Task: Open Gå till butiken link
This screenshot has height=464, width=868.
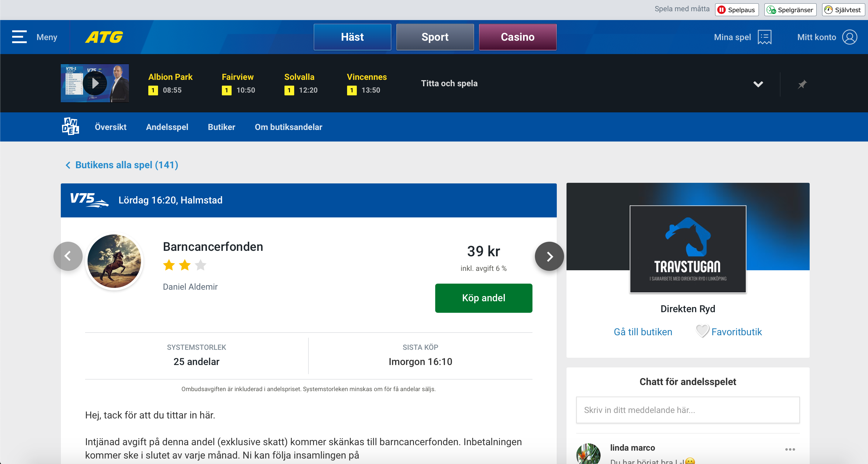Action: [x=642, y=332]
